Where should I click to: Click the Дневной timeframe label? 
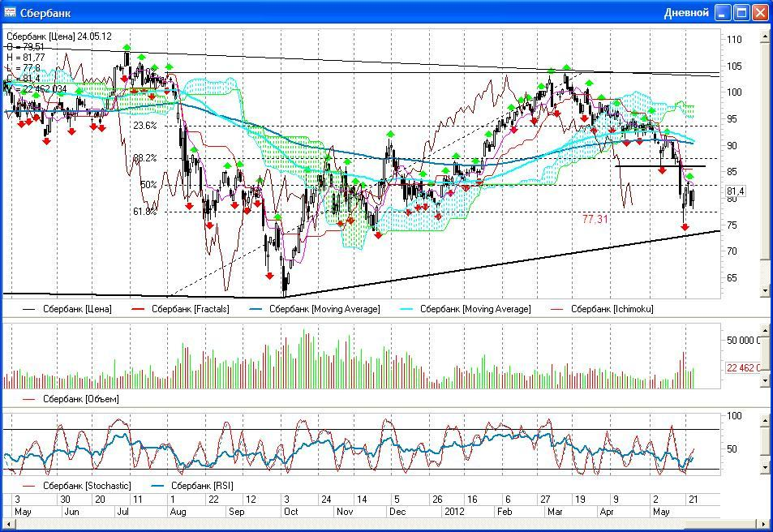click(x=686, y=13)
